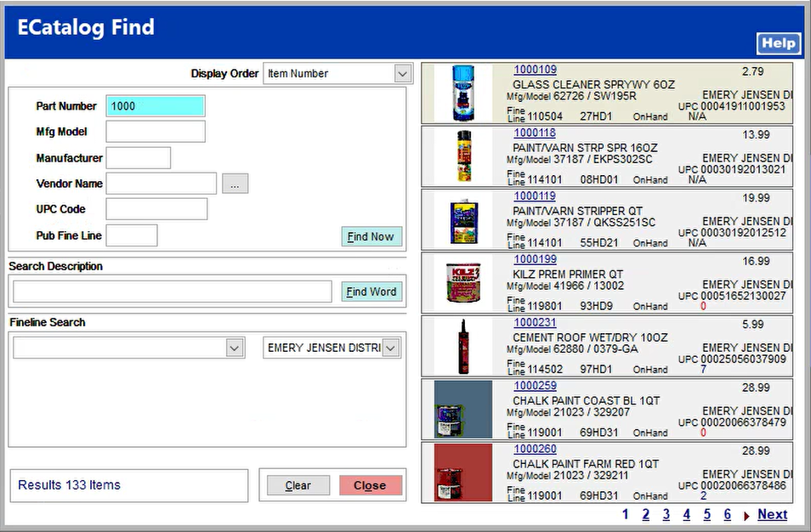This screenshot has height=532, width=811.
Task: Open the Help button
Action: pyautogui.click(x=779, y=43)
